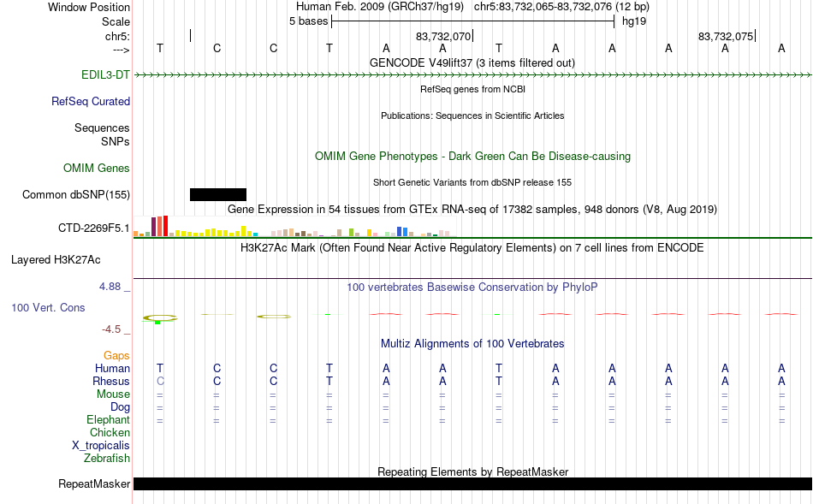Image resolution: width=813 pixels, height=504 pixels.
Task: Select the Dog species row label
Action: pyautogui.click(x=120, y=407)
